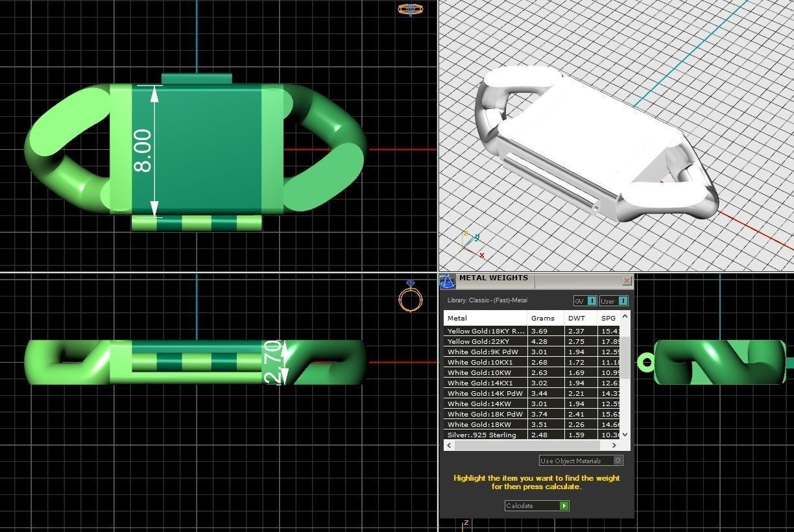The height and width of the screenshot is (532, 794).
Task: Click the right arrow of horizontal scrollbar
Action: [x=614, y=446]
